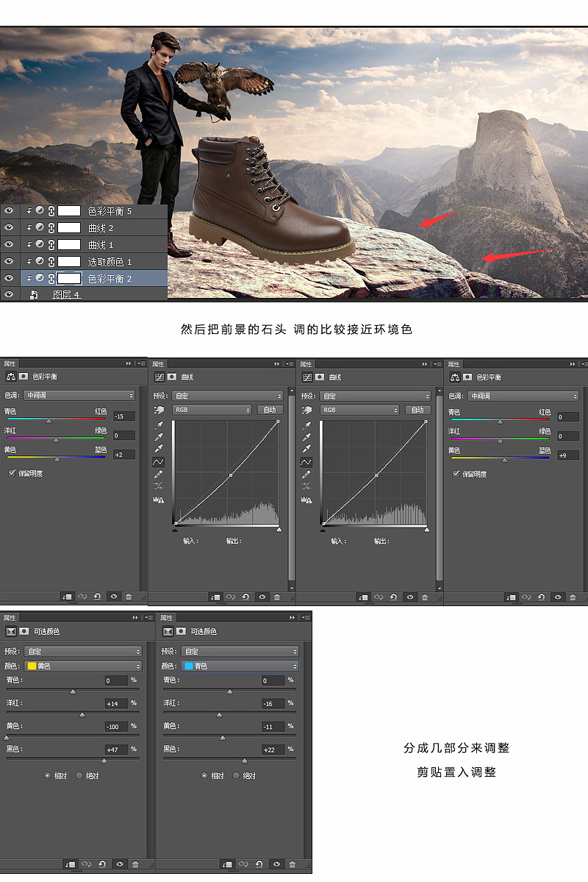Open panel flyout menu of cyan Selective Color panel

tap(306, 618)
